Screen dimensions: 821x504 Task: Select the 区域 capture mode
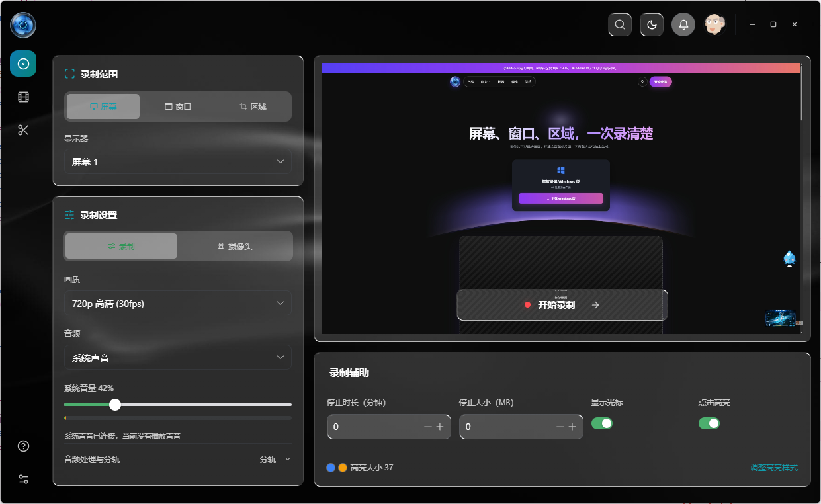253,106
